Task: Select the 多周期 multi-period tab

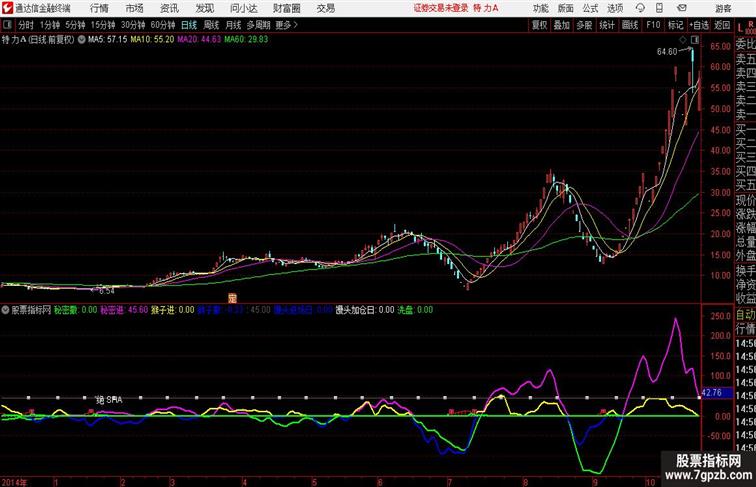Action: pyautogui.click(x=258, y=25)
